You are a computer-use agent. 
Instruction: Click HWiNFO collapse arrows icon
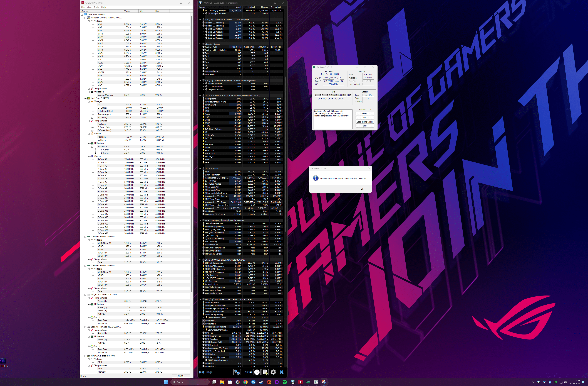pos(210,372)
